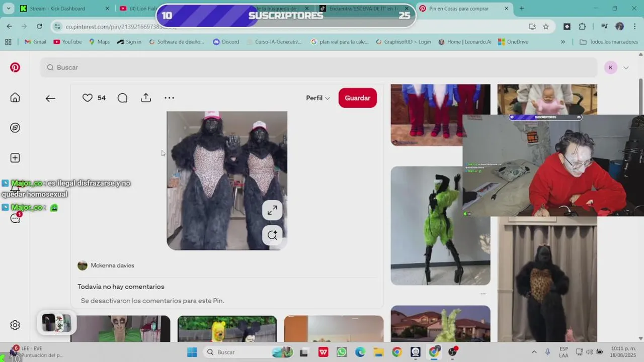Image resolution: width=644 pixels, height=362 pixels.
Task: Expand the pin image to full view
Action: [x=272, y=210]
